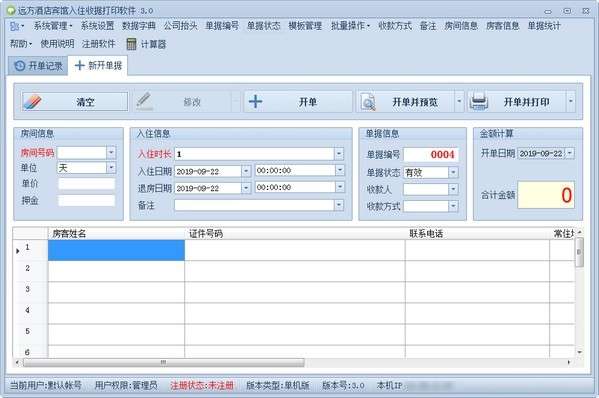Open the 收款人 dropdown

point(453,189)
